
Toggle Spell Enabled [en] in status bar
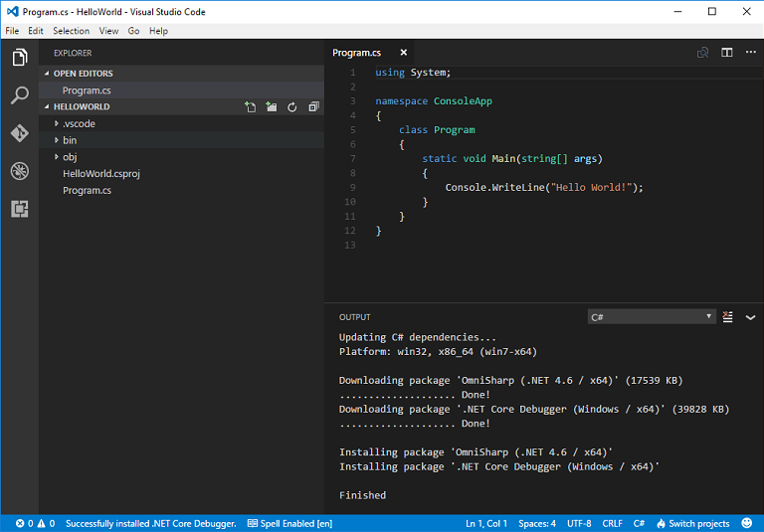point(289,524)
